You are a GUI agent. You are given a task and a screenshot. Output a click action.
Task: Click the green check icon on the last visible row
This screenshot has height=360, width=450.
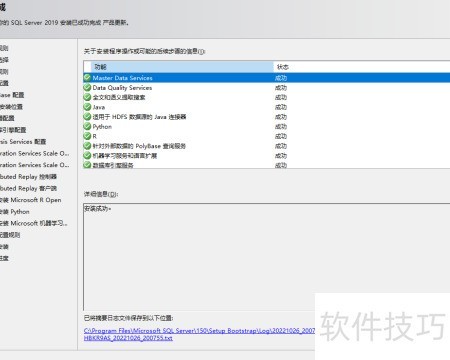87,165
